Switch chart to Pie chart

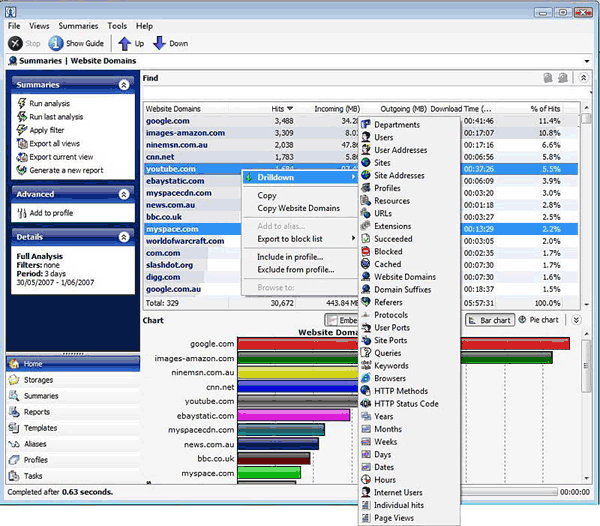(x=539, y=320)
